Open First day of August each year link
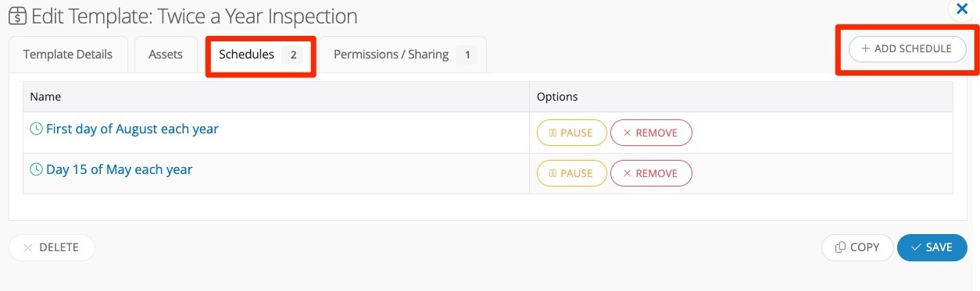The height and width of the screenshot is (291, 980). (x=132, y=129)
